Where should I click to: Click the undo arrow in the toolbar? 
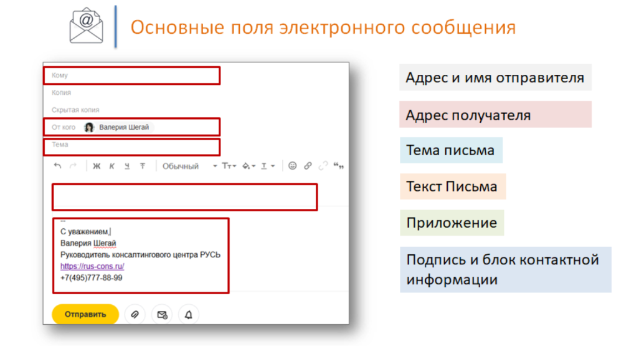click(58, 166)
